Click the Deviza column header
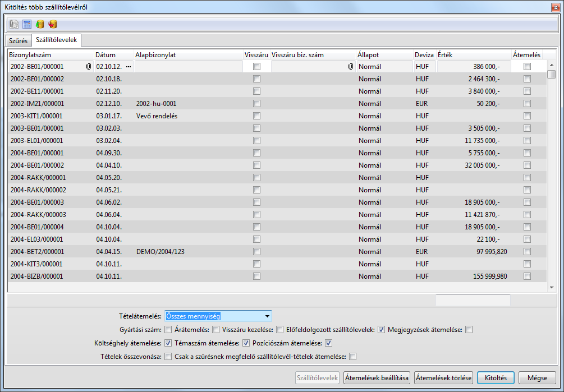This screenshot has width=564, height=392. (425, 55)
